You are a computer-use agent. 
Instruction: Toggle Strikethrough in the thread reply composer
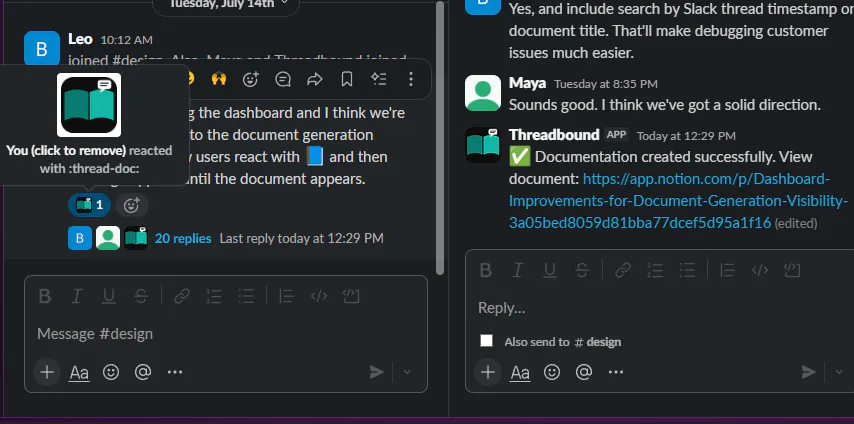(x=582, y=270)
